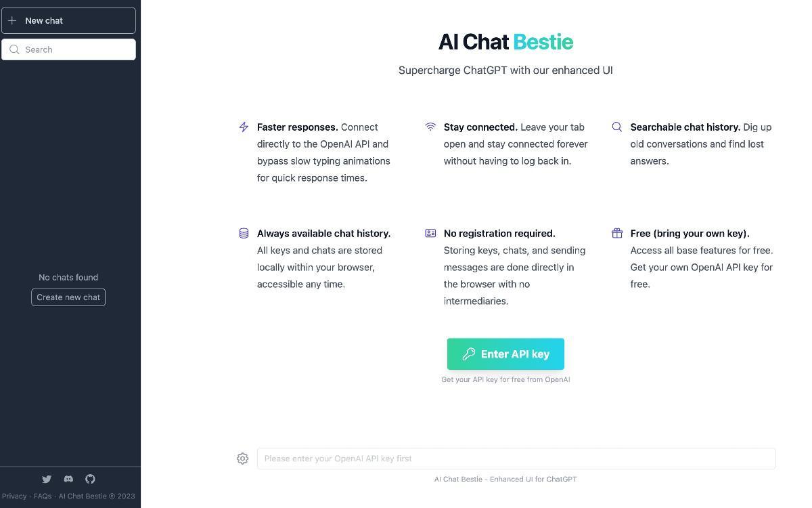
Task: Click the plus icon beside New chat
Action: click(x=12, y=20)
